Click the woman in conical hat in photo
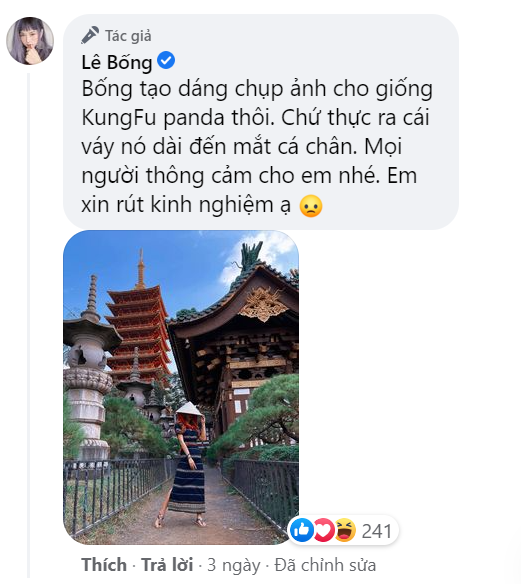The width and height of the screenshot is (521, 584). 187,464
